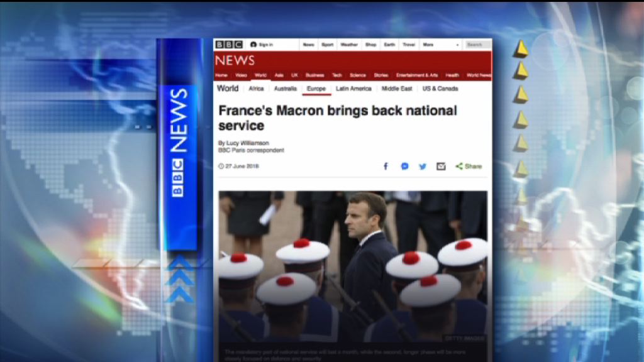644x362 pixels.
Task: Go to US & Canada section
Action: [x=440, y=89]
